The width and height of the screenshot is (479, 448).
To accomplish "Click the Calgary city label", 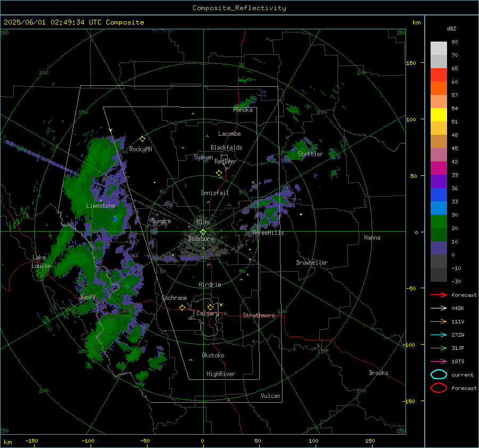I will pyautogui.click(x=208, y=313).
